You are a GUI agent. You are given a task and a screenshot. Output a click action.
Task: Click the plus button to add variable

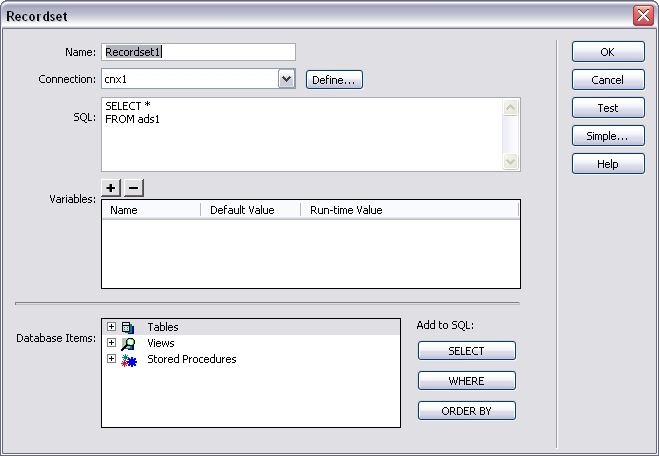point(111,188)
